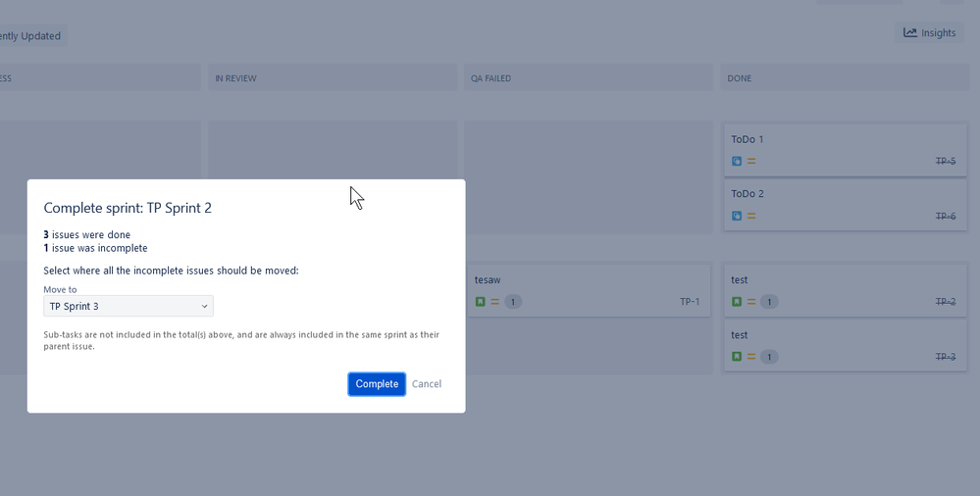
Task: Click the story icon on the TP-2 test card
Action: 737,302
